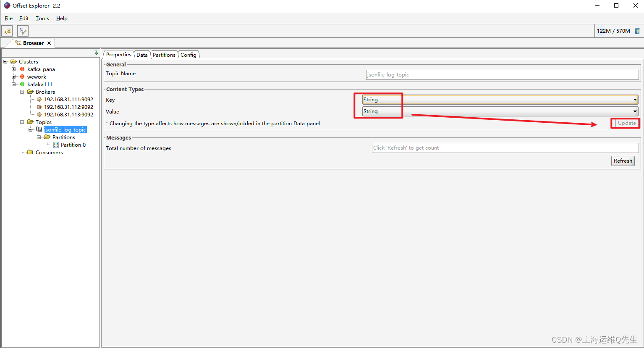Image resolution: width=644 pixels, height=348 pixels.
Task: Click the Partitions folder icon
Action: 47,137
